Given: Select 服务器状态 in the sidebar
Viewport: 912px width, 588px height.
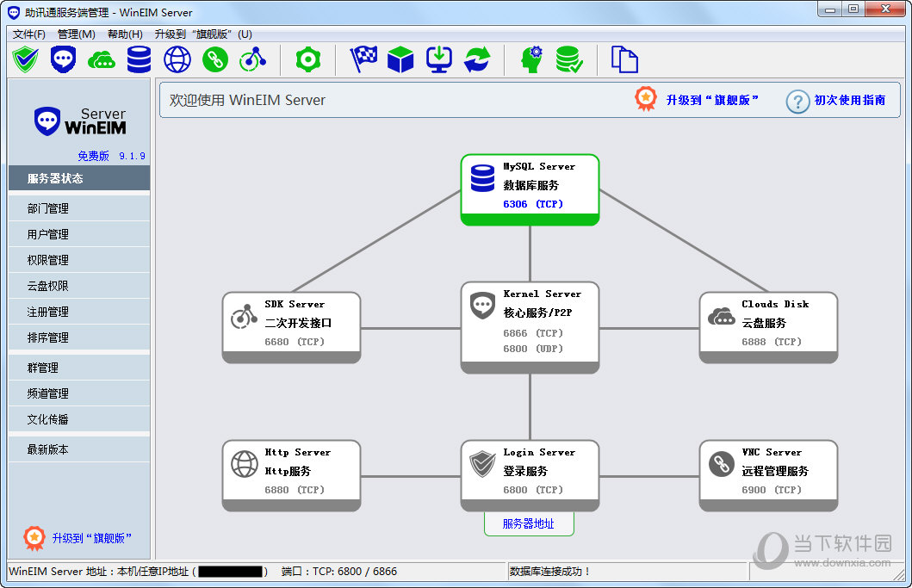Looking at the screenshot, I should [79, 178].
